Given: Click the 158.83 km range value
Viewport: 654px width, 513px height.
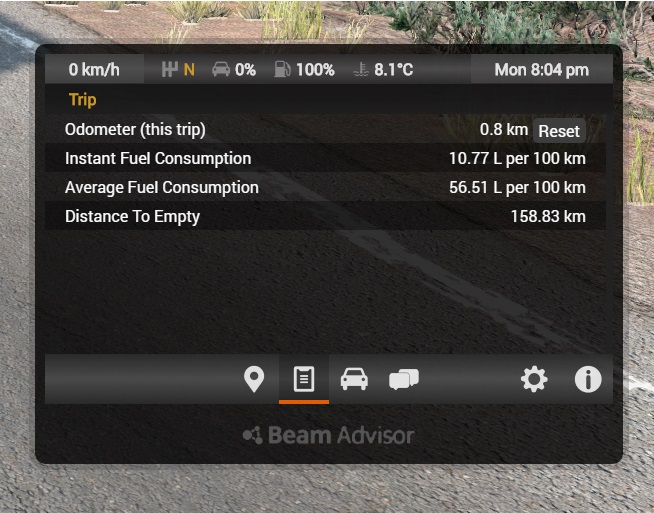Looking at the screenshot, I should pyautogui.click(x=548, y=216).
